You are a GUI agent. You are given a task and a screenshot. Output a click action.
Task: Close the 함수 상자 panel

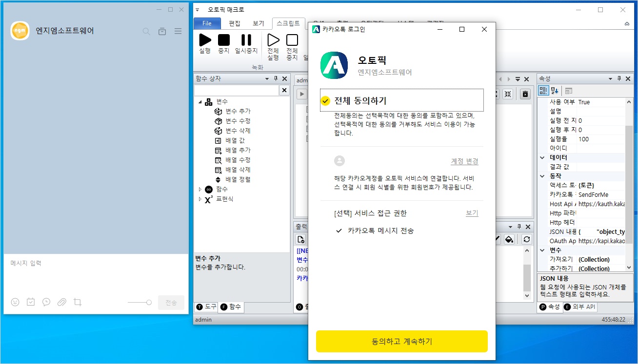(x=284, y=79)
